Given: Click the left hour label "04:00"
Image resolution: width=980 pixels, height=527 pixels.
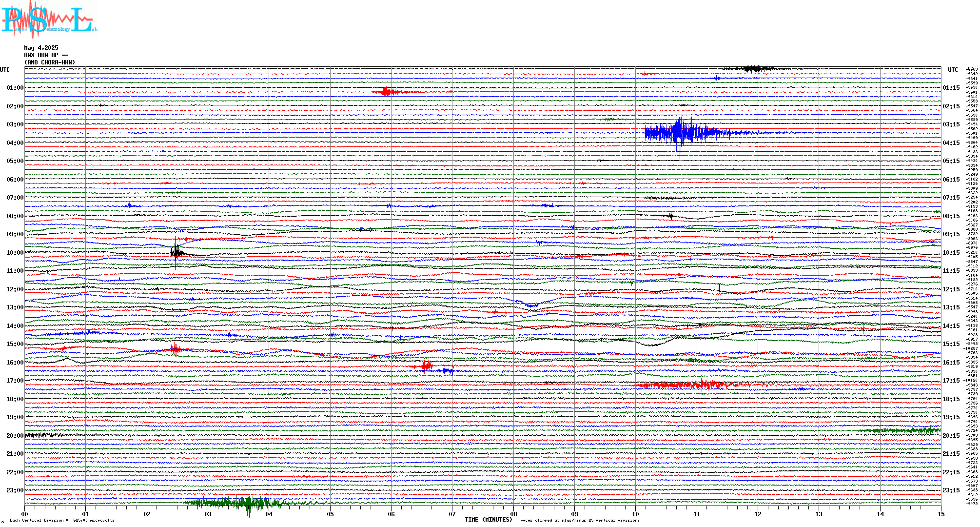Looking at the screenshot, I should pos(15,143).
